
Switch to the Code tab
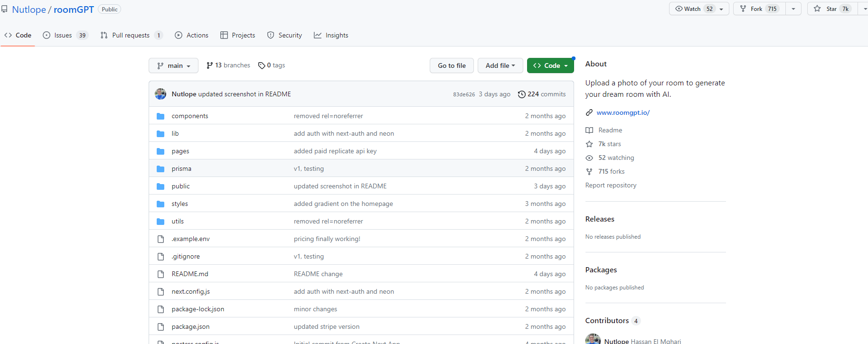(18, 35)
